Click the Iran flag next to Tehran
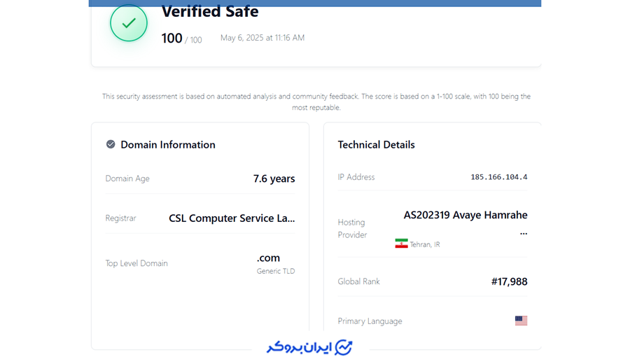The image size is (630, 364). pyautogui.click(x=401, y=244)
